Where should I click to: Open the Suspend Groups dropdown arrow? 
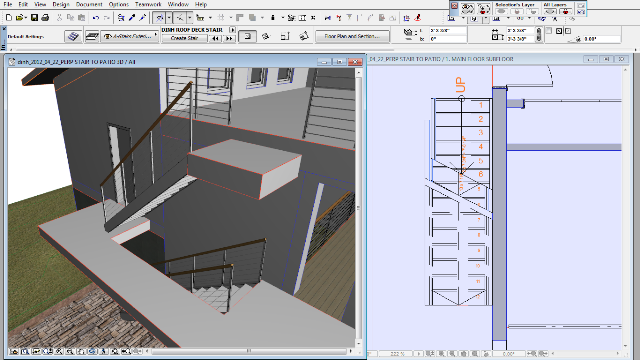pos(262,18)
